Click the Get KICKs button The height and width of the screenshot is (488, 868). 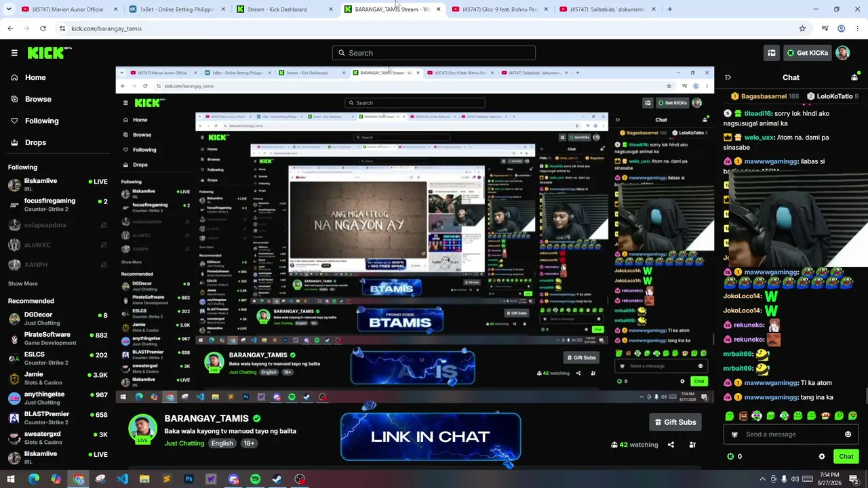(807, 53)
